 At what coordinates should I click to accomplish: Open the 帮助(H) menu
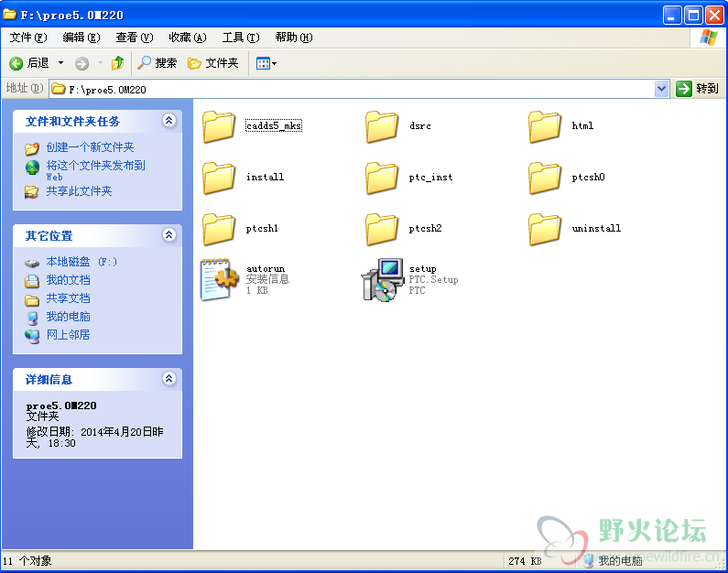point(294,38)
